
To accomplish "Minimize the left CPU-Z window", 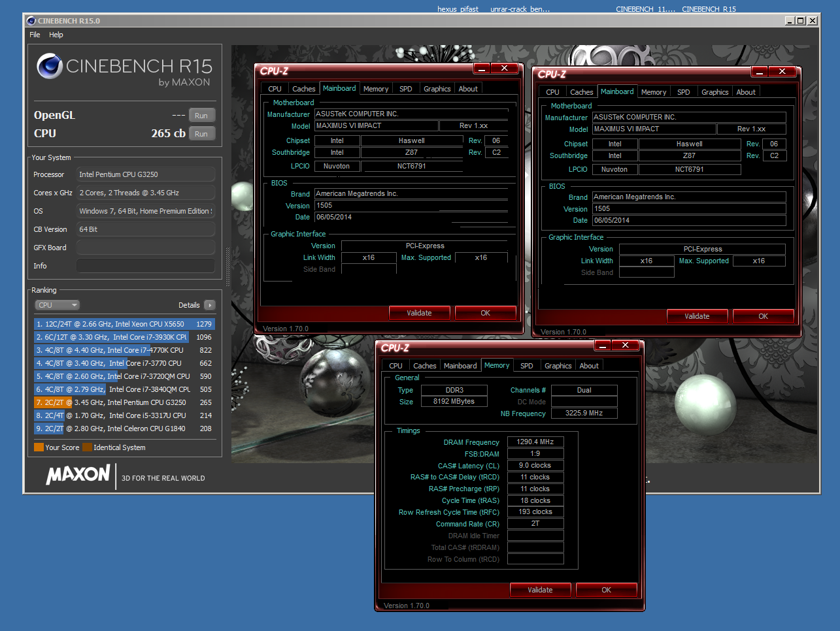I will coord(481,68).
